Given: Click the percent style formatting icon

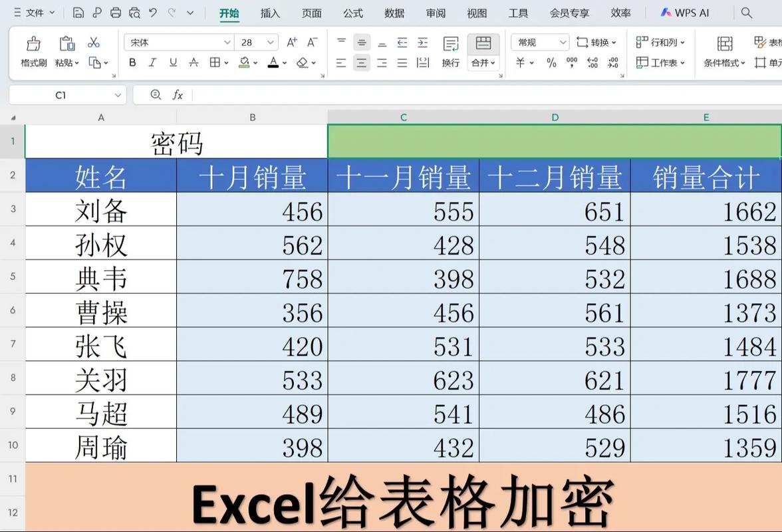Looking at the screenshot, I should 551,63.
